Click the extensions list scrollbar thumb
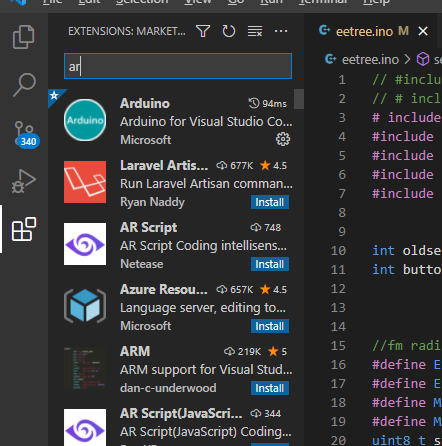The image size is (442, 446). pyautogui.click(x=299, y=99)
